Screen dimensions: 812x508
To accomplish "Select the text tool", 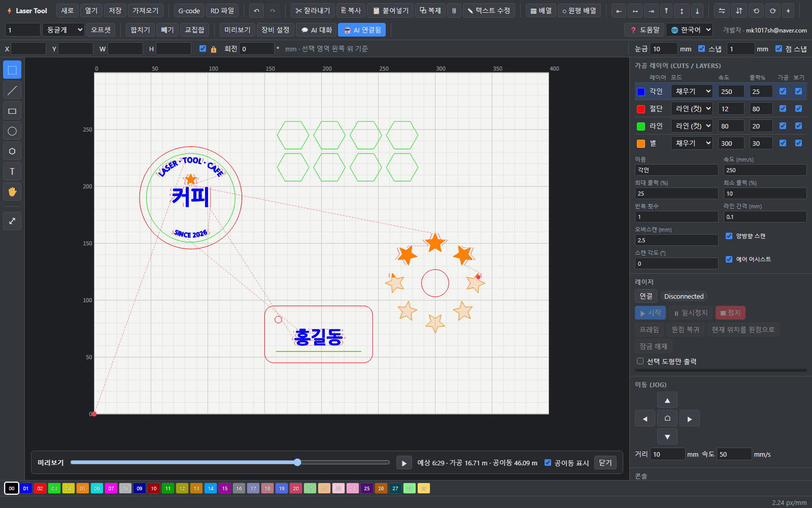I will click(x=12, y=172).
